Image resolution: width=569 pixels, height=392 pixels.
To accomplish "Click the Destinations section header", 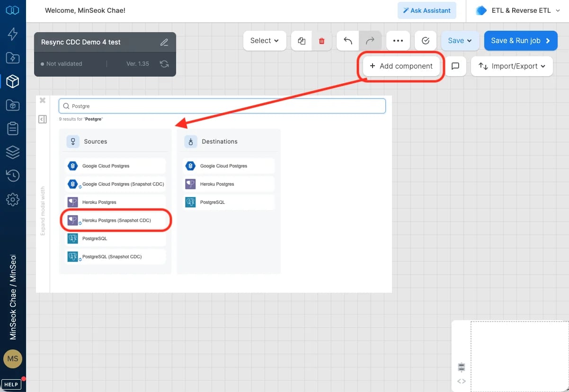I will click(x=220, y=141).
